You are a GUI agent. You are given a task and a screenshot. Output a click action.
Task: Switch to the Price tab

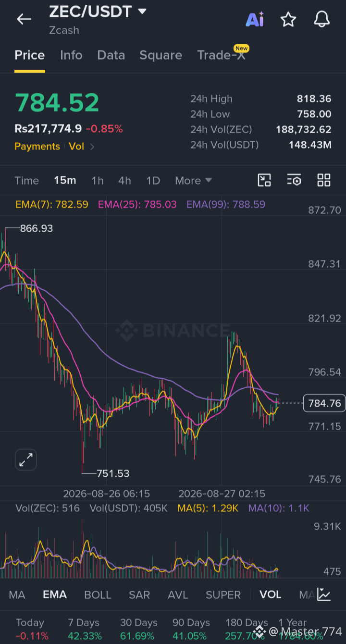(x=30, y=55)
